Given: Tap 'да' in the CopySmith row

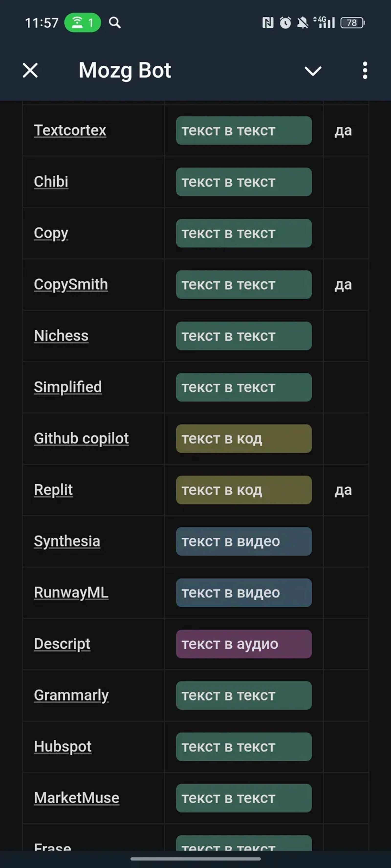Looking at the screenshot, I should click(x=343, y=285).
